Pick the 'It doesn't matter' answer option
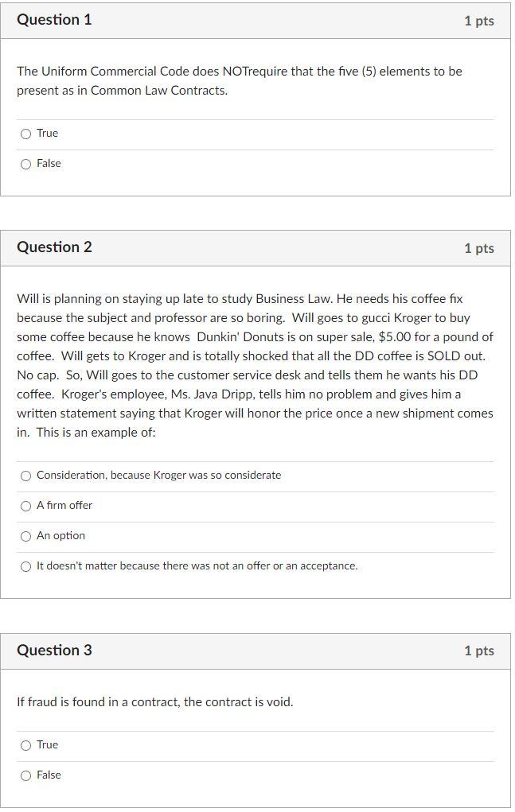The height and width of the screenshot is (812, 515). pos(25,566)
